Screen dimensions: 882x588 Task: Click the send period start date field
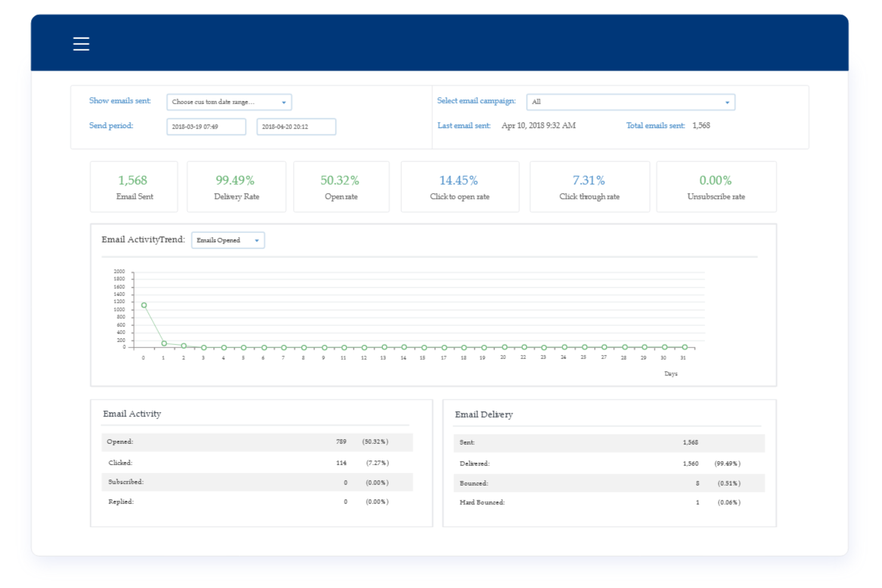coord(206,126)
